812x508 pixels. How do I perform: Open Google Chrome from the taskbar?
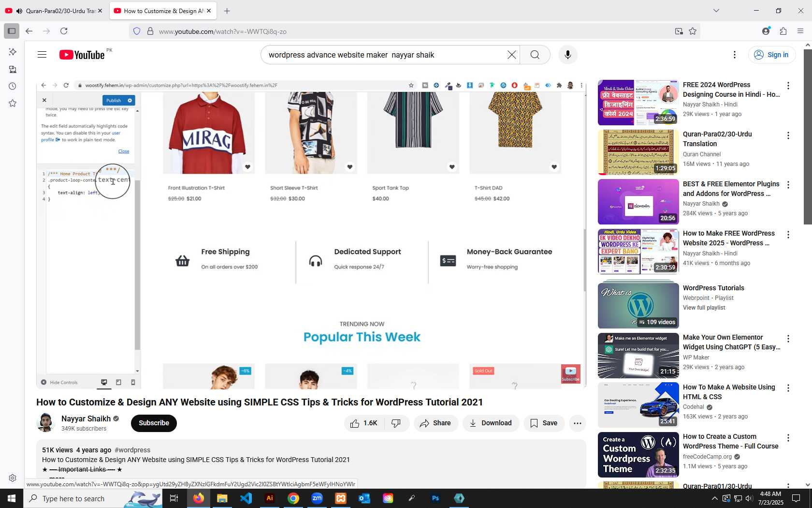pyautogui.click(x=293, y=498)
